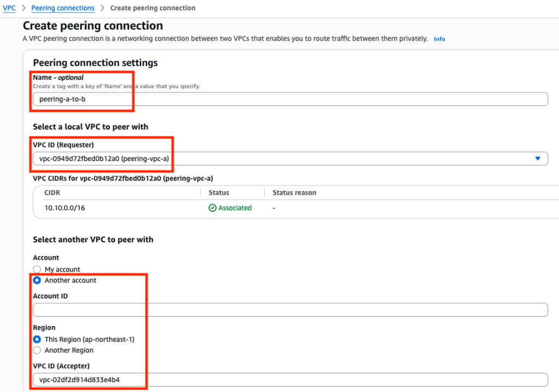
Task: Click the Associated status text
Action: 235,208
